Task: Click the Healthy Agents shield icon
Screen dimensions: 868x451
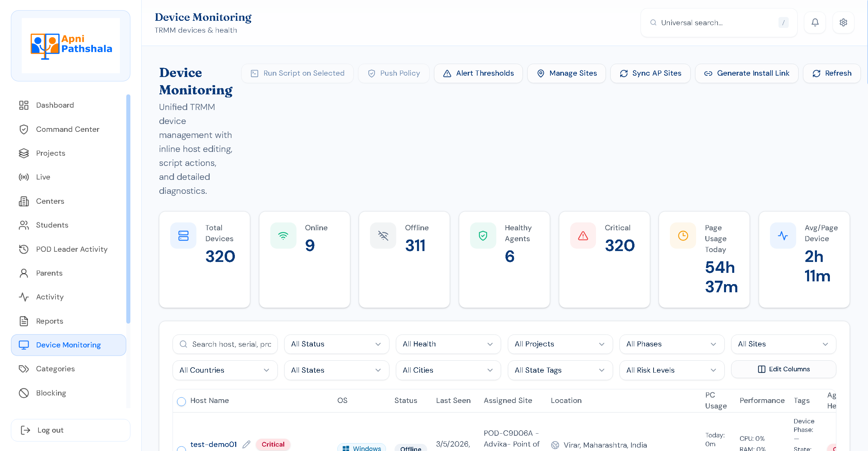Action: tap(483, 235)
